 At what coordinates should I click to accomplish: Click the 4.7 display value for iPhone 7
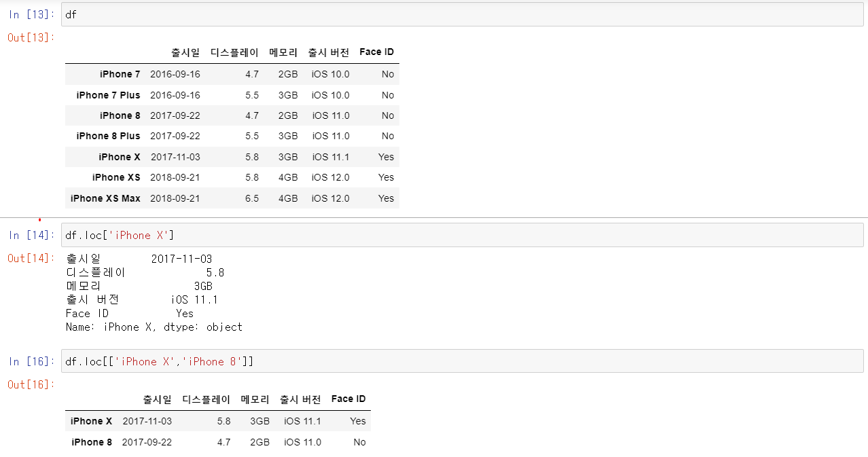[x=252, y=74]
